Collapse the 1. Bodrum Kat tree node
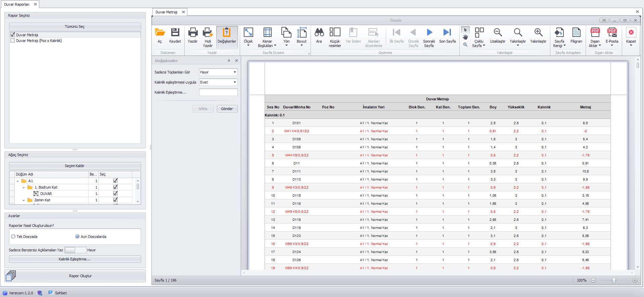The height and width of the screenshot is (297, 644). click(x=24, y=188)
